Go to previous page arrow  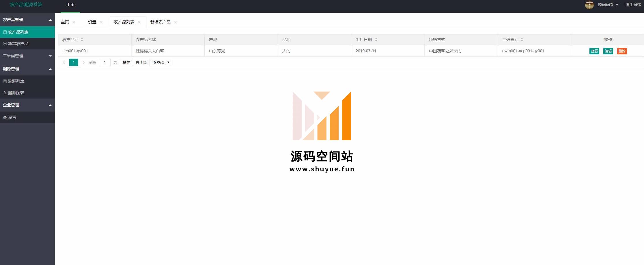click(64, 62)
